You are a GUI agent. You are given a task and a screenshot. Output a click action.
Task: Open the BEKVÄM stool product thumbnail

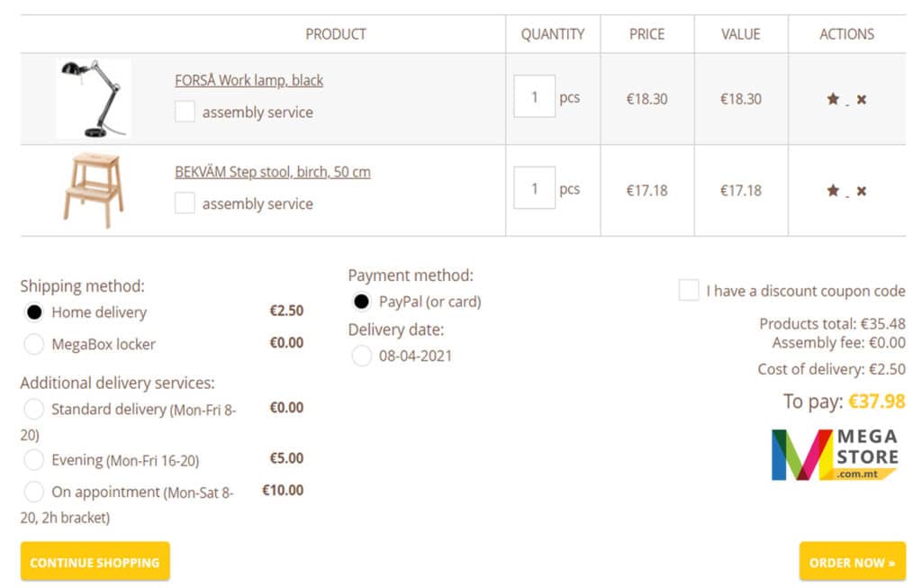click(x=93, y=190)
